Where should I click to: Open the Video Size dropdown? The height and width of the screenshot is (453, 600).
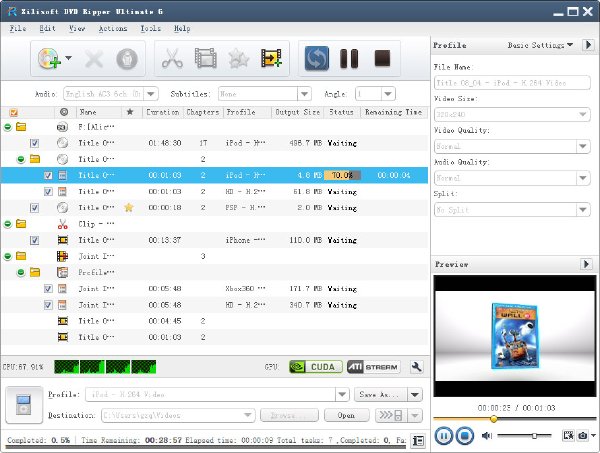tap(583, 114)
